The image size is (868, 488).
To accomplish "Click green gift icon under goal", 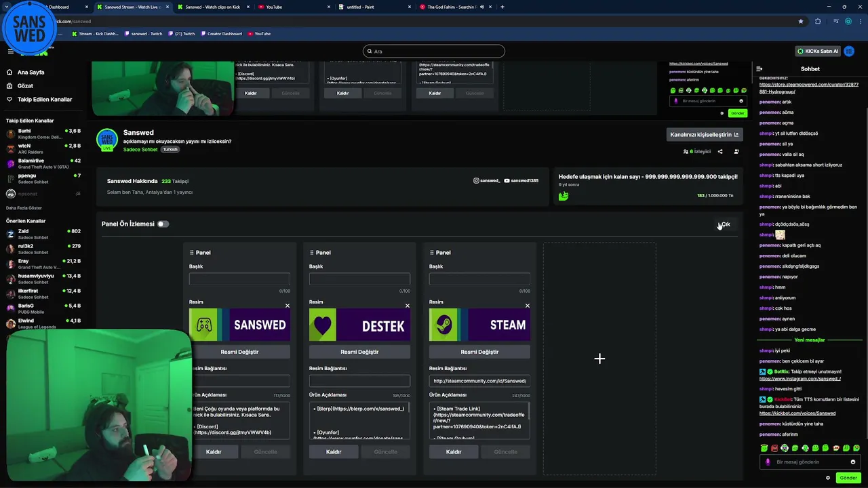I will tap(564, 196).
